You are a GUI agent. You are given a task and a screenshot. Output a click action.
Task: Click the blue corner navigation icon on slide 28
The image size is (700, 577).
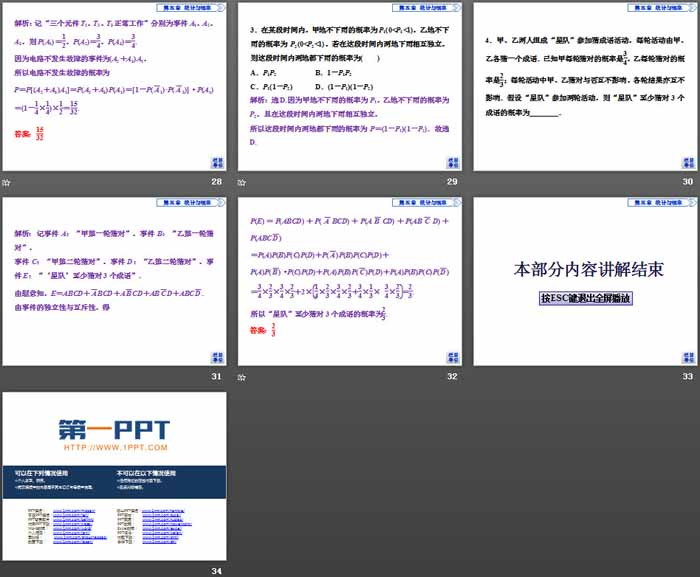click(x=217, y=163)
